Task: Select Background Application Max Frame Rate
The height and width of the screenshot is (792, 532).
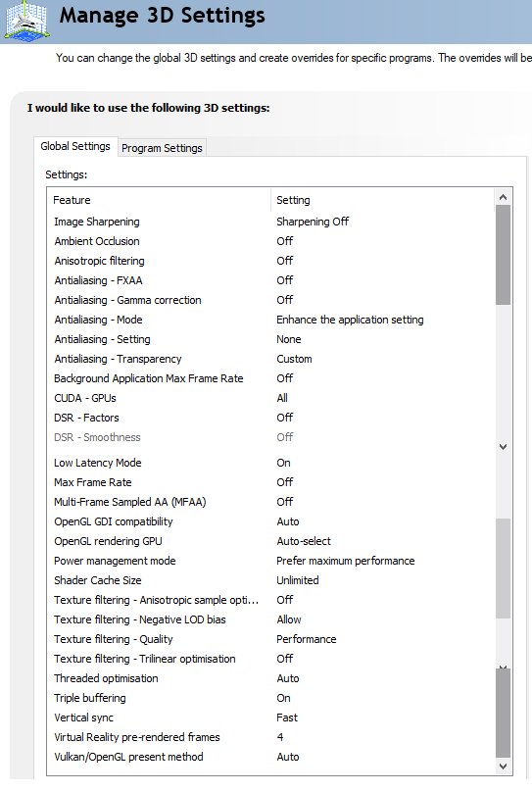Action: click(x=148, y=378)
